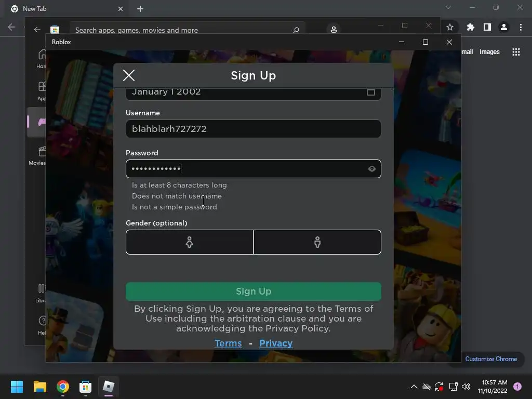Toggle Chrome side panel icon
Viewport: 532px width, 399px height.
(487, 27)
